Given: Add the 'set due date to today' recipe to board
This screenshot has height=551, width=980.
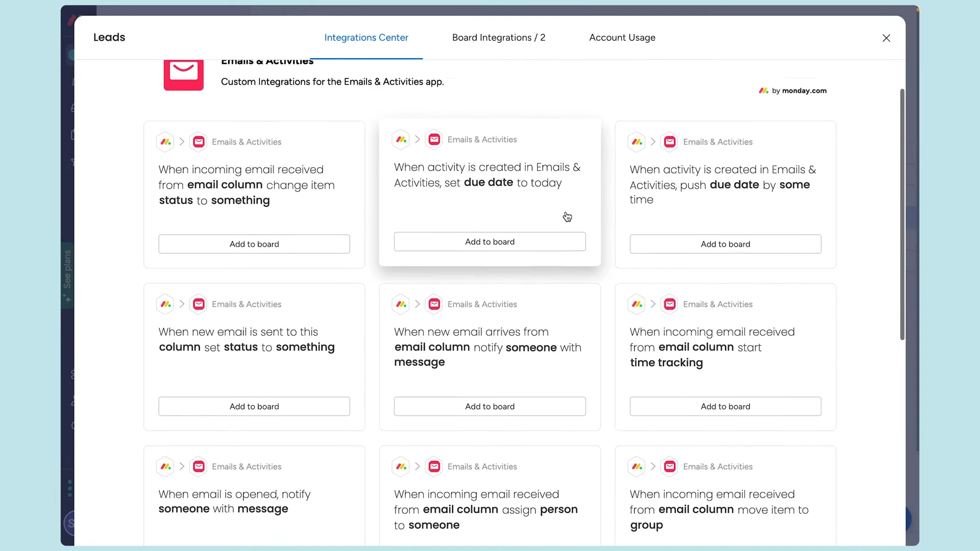Looking at the screenshot, I should click(489, 242).
